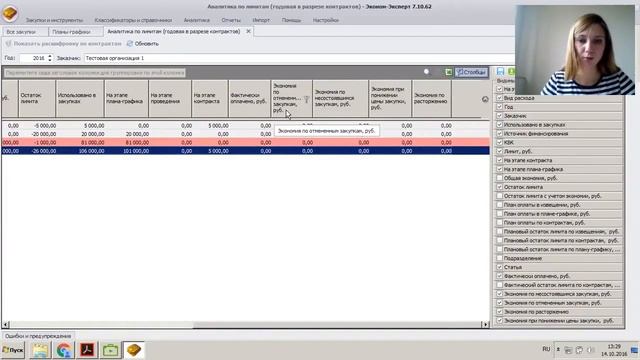The image size is (640, 360).
Task: Enable План оплаты по контрактам checkbox
Action: click(500, 223)
